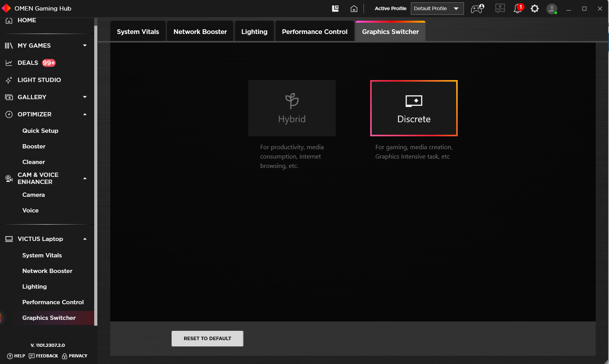
Task: Click the Privacy lock icon
Action: point(65,356)
